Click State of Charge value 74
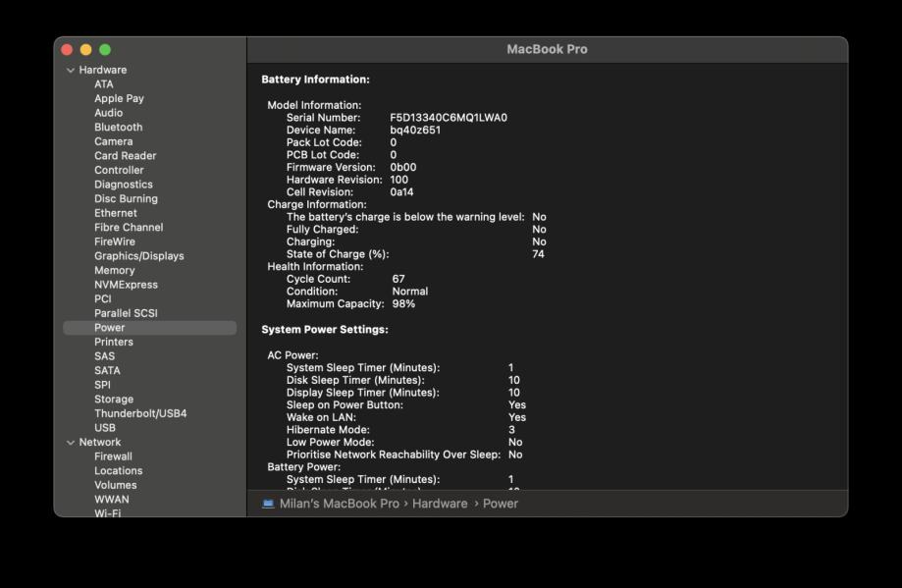The height and width of the screenshot is (588, 902). [538, 254]
